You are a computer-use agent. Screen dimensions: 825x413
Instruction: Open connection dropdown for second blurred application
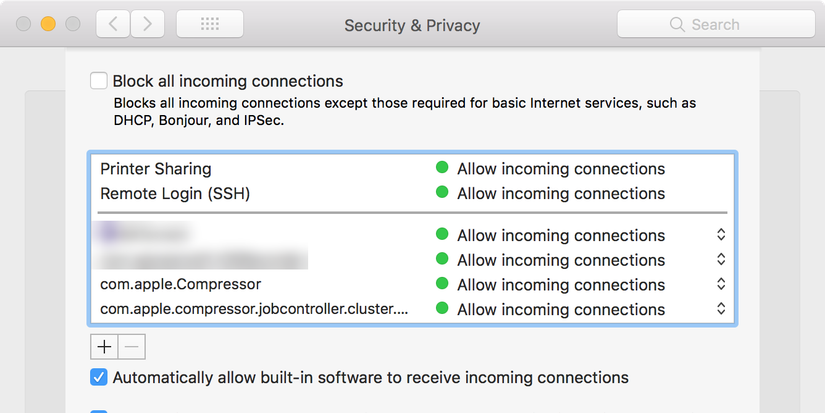coord(721,260)
